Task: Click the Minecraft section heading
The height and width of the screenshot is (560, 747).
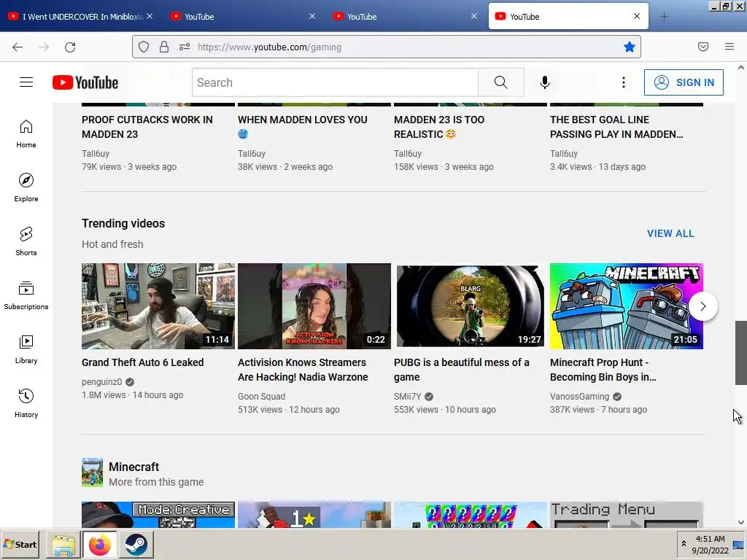Action: pos(134,467)
